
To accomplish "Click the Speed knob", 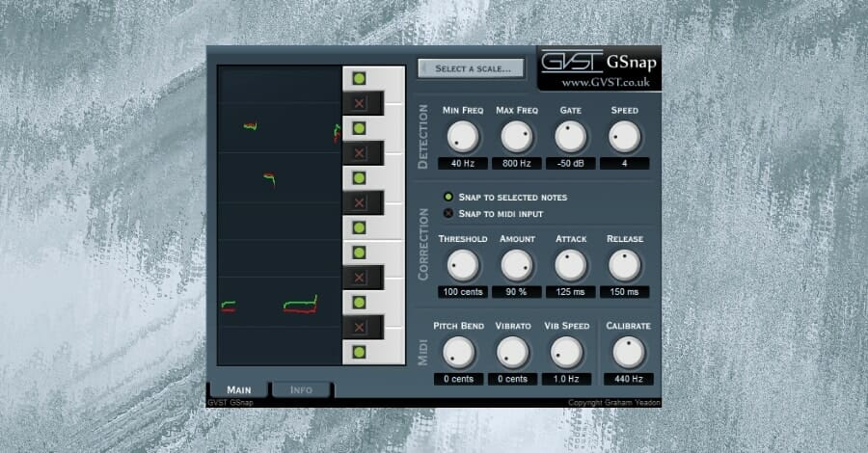I will [624, 137].
